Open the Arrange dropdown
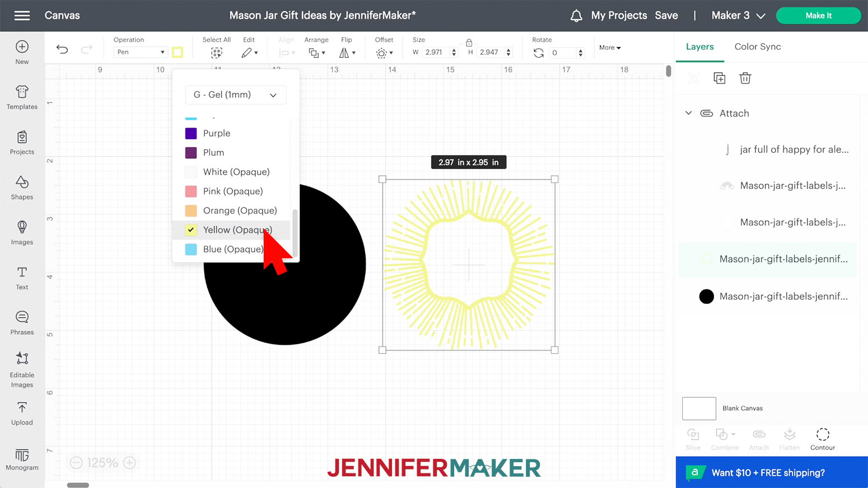The height and width of the screenshot is (488, 868). (x=316, y=53)
